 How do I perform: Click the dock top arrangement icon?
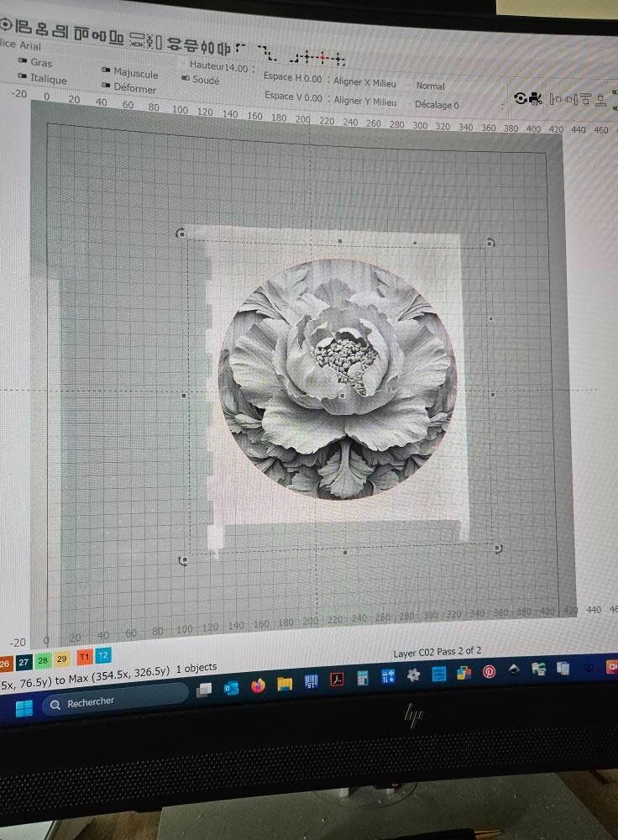point(586,99)
